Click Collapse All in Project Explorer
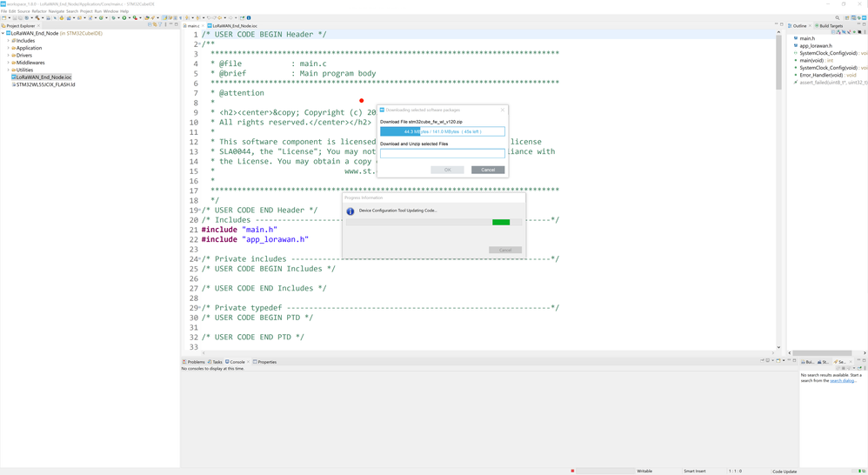 click(150, 25)
